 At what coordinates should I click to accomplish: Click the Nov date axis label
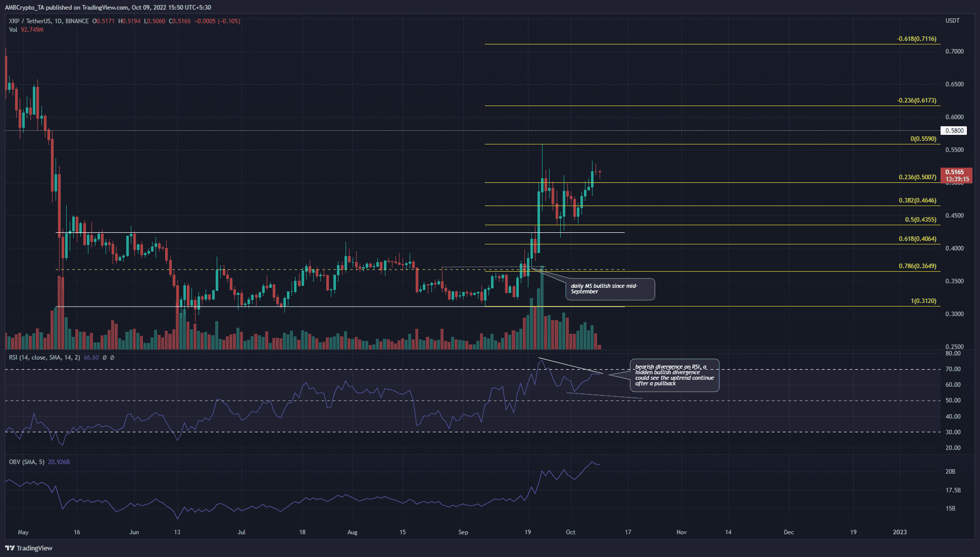coord(681,532)
